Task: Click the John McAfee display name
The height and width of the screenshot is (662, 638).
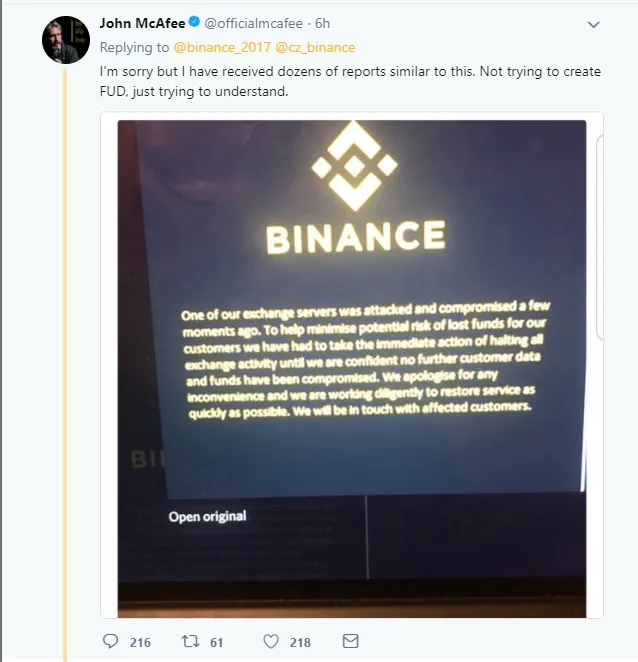Action: click(x=142, y=23)
